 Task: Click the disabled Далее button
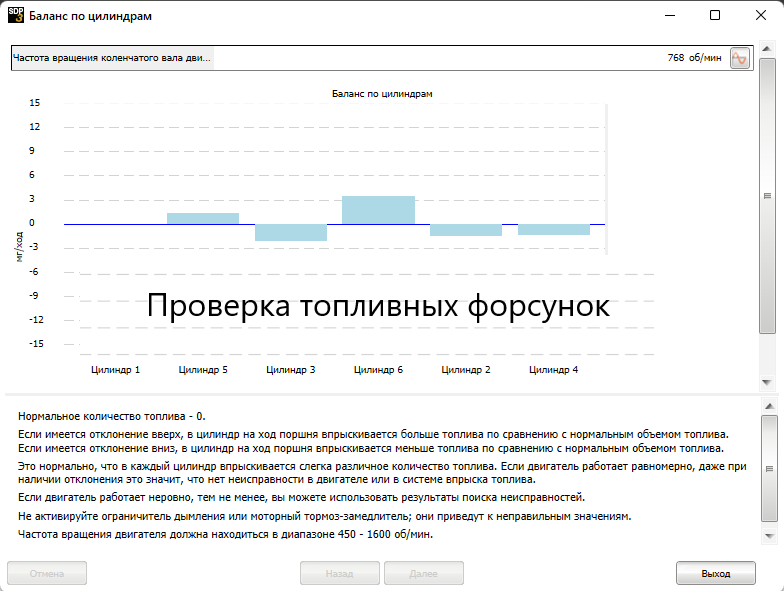424,573
